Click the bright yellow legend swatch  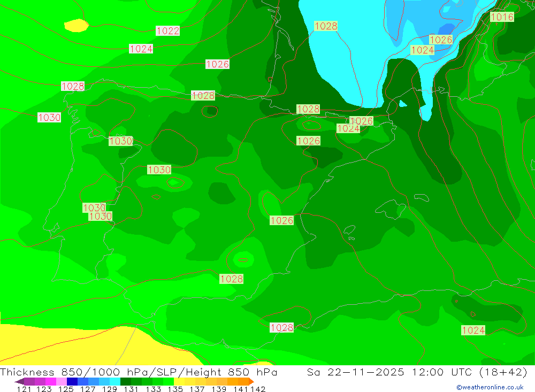179,381
